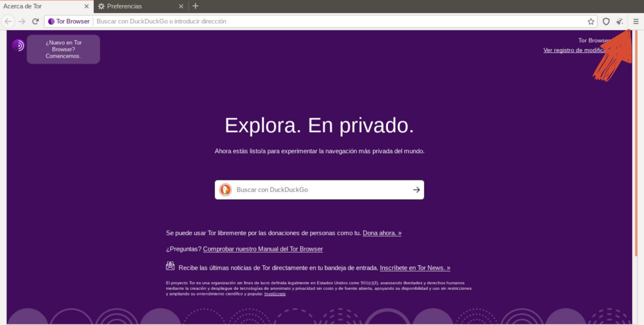Image resolution: width=644 pixels, height=325 pixels.
Task: Go back with the back arrow button
Action: (x=8, y=21)
